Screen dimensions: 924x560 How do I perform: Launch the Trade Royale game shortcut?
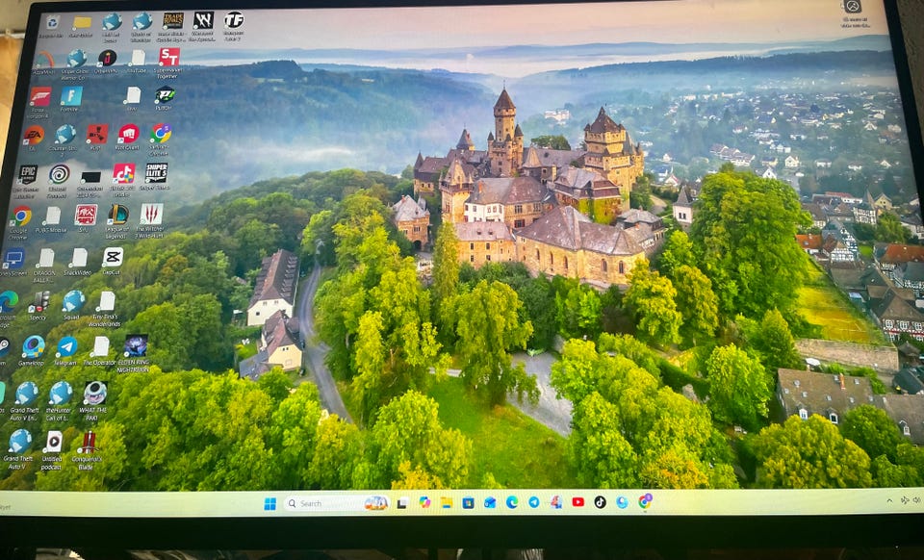click(x=172, y=20)
